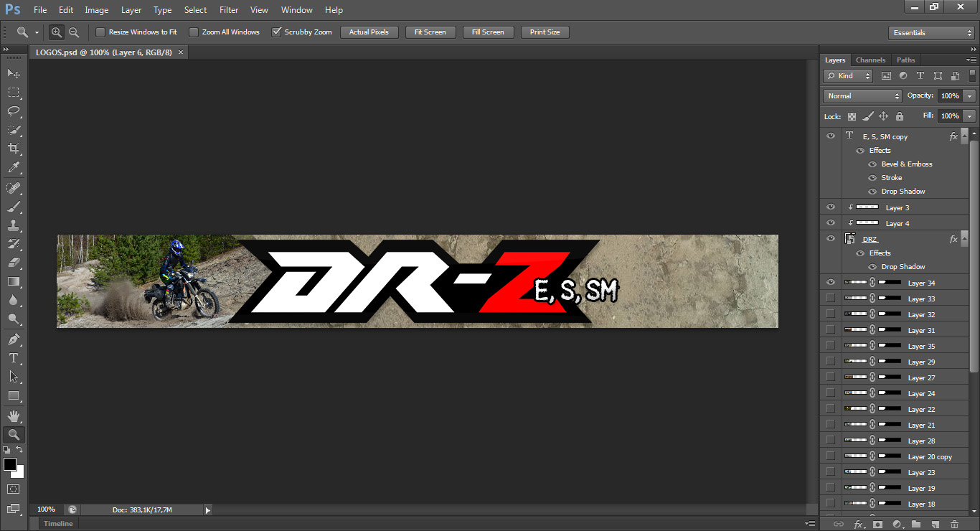
Task: Click the Print Size button
Action: click(545, 32)
